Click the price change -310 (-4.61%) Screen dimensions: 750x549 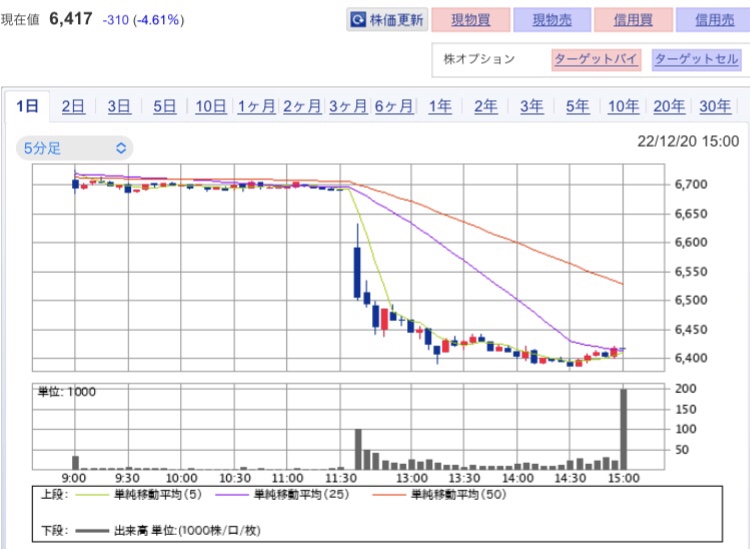(x=143, y=20)
